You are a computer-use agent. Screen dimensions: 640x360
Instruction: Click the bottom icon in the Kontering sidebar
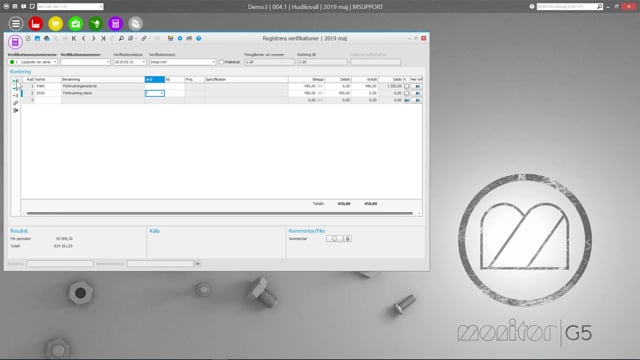click(x=16, y=110)
